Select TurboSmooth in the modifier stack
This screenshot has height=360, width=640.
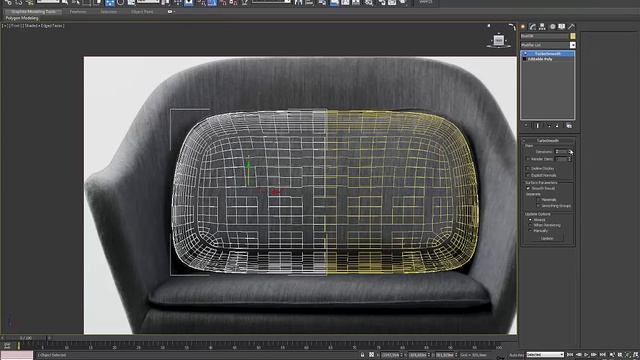tap(547, 53)
